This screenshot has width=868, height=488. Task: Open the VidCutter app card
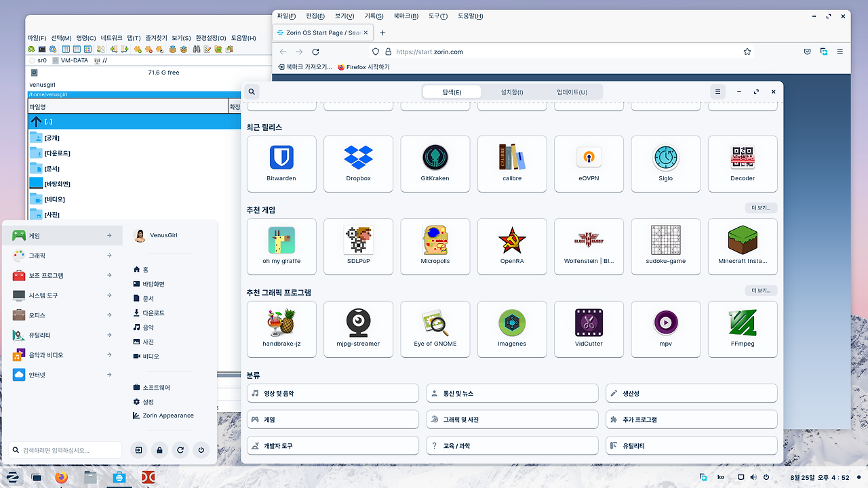click(589, 329)
